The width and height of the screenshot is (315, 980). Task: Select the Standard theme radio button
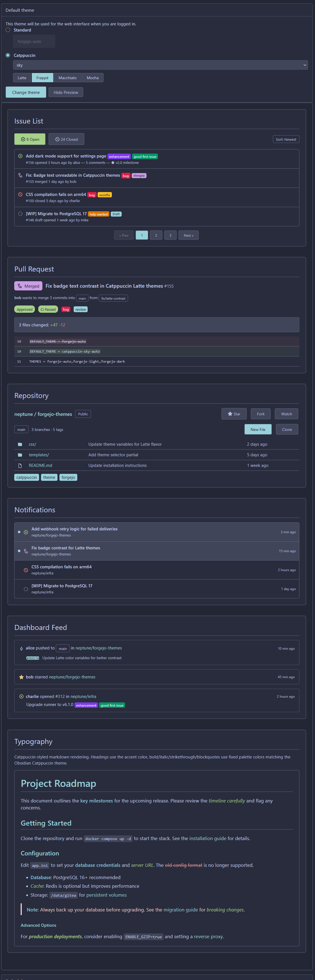(x=8, y=30)
